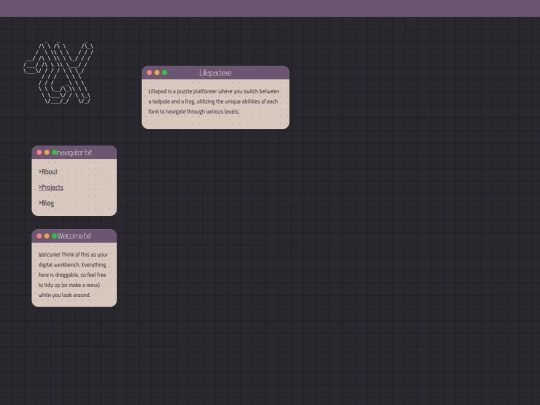Viewport: 540px width, 405px height.
Task: Close the Welcome.txt window with red dot
Action: point(39,236)
